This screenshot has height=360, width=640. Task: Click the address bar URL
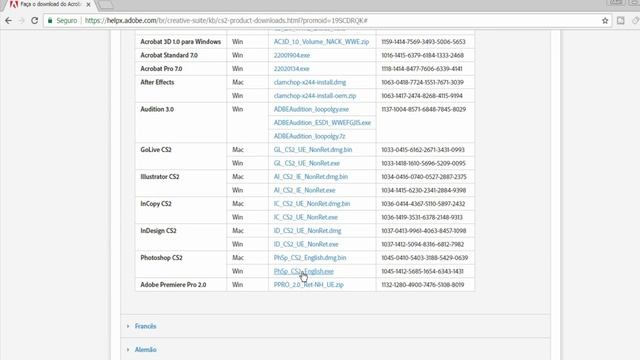(226, 20)
